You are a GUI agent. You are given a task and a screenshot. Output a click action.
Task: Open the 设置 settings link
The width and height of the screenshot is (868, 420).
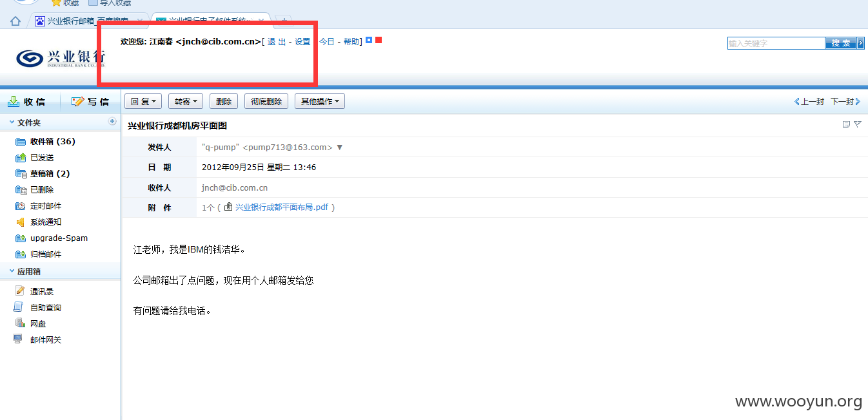(x=302, y=42)
